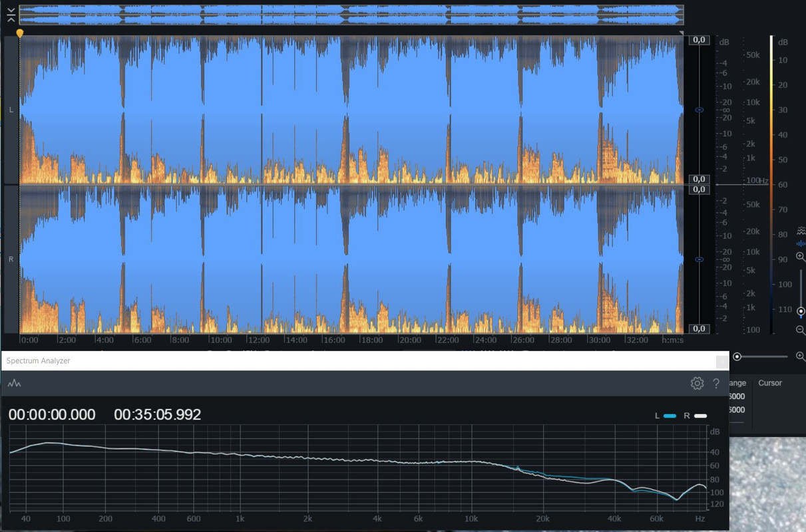Screen dimensions: 806x532
Task: Click the Cursor column header
Action: (770, 383)
